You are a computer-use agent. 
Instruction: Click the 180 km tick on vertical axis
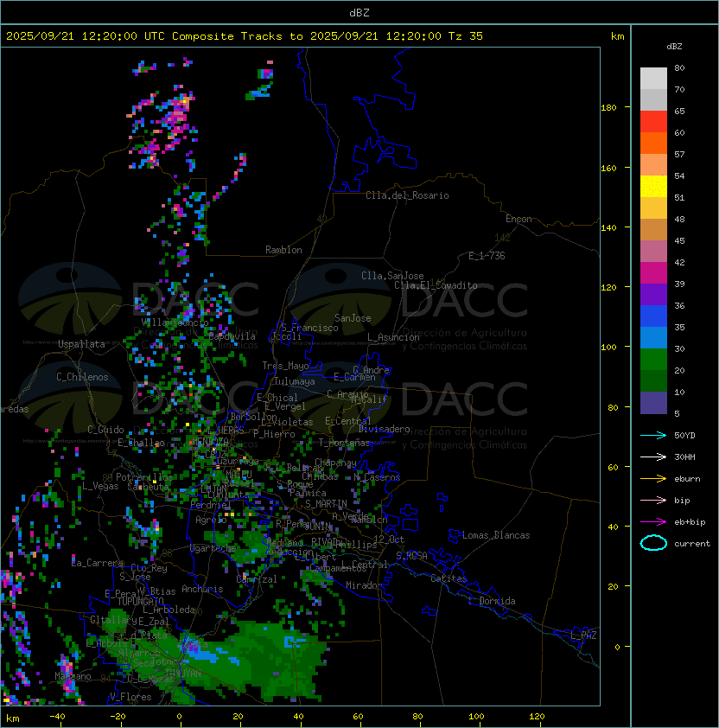click(608, 108)
